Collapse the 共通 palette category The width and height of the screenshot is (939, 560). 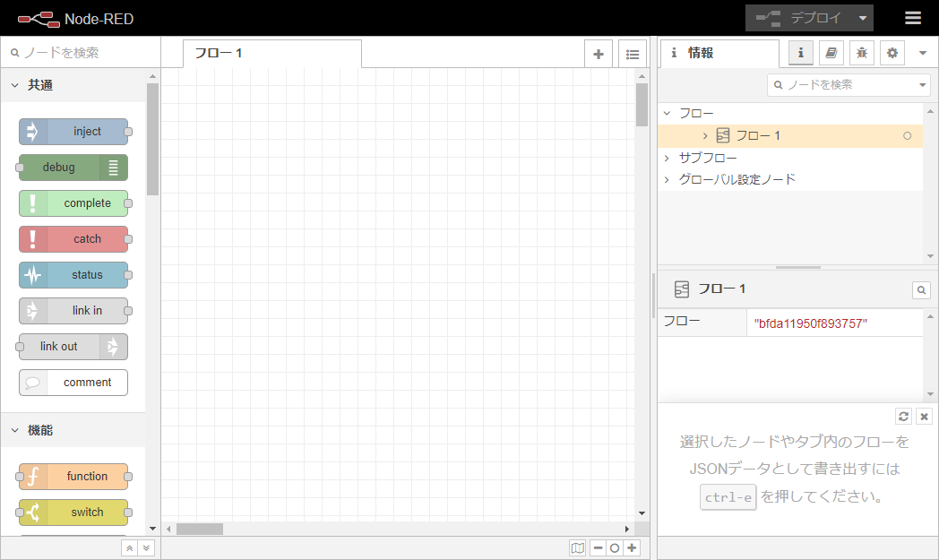(x=15, y=85)
